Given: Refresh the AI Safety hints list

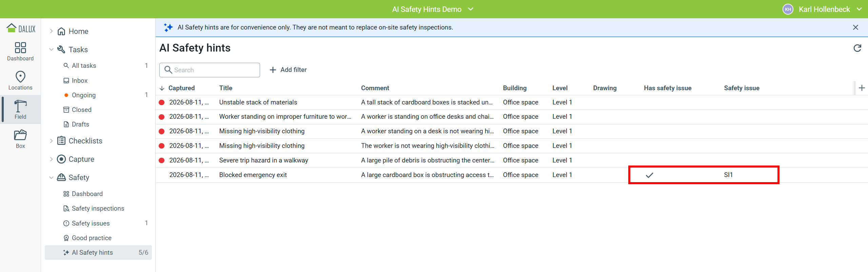Looking at the screenshot, I should click(x=857, y=48).
